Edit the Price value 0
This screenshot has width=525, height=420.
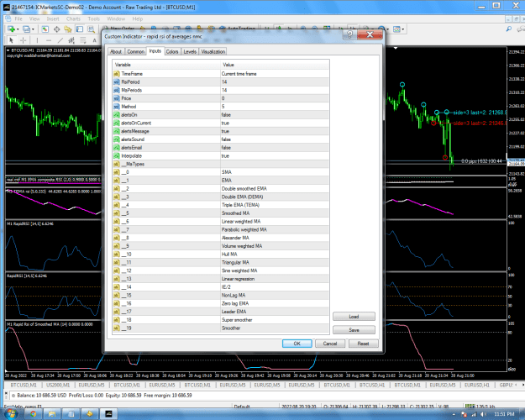point(275,98)
